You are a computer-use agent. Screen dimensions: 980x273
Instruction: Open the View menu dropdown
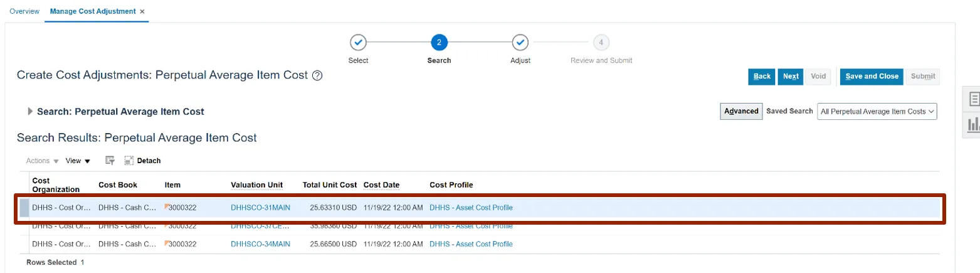tap(78, 161)
